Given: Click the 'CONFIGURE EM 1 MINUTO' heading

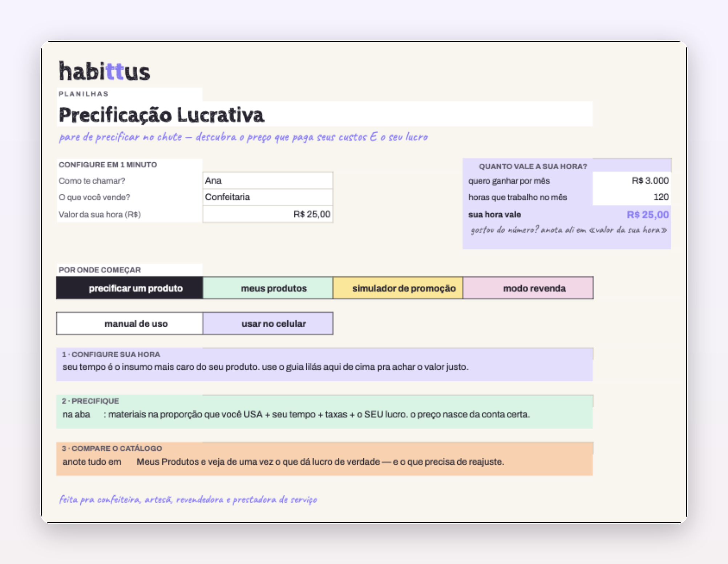Looking at the screenshot, I should pos(108,165).
